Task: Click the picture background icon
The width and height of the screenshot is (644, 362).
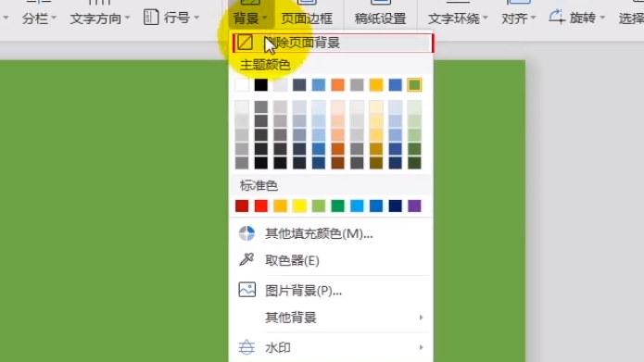Action: tap(246, 290)
